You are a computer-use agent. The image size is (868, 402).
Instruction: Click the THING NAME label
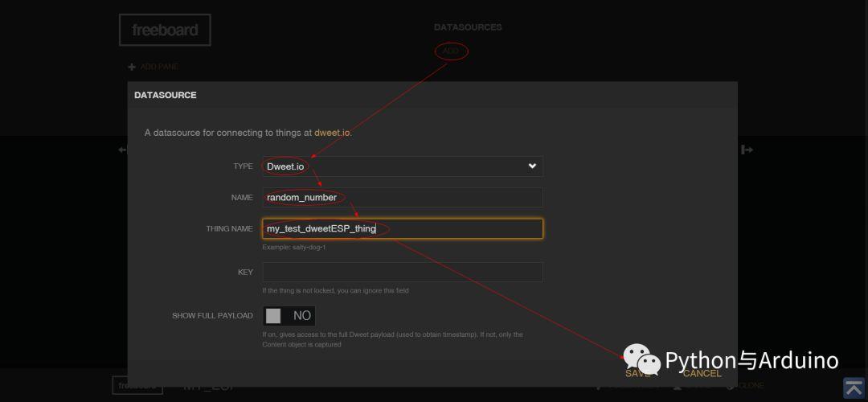[229, 228]
